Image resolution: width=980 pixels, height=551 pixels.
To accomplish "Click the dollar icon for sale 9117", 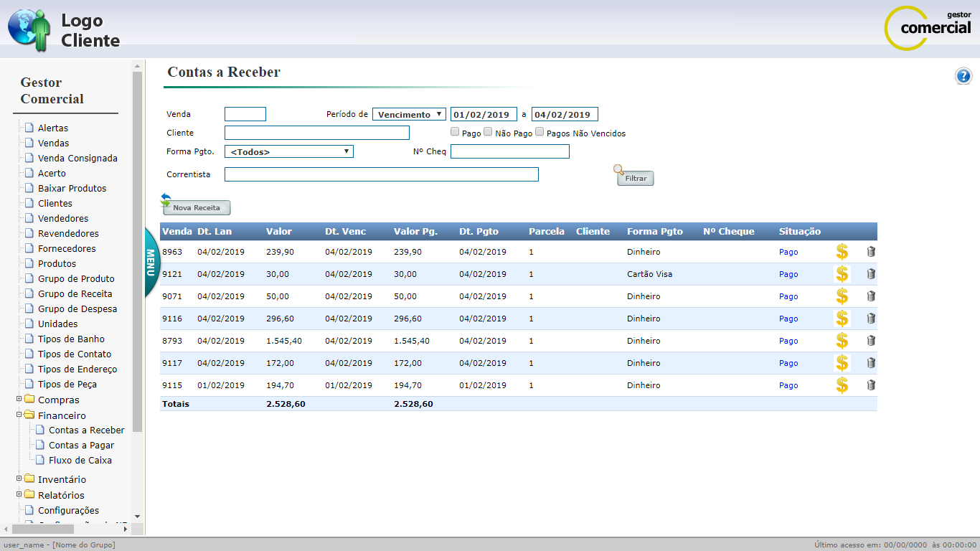I will [x=842, y=363].
